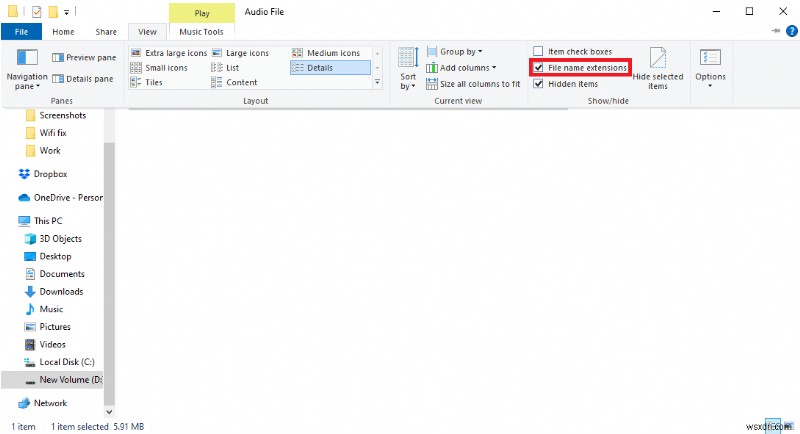This screenshot has width=800, height=434.
Task: Open the Sort by menu
Action: coord(408,69)
